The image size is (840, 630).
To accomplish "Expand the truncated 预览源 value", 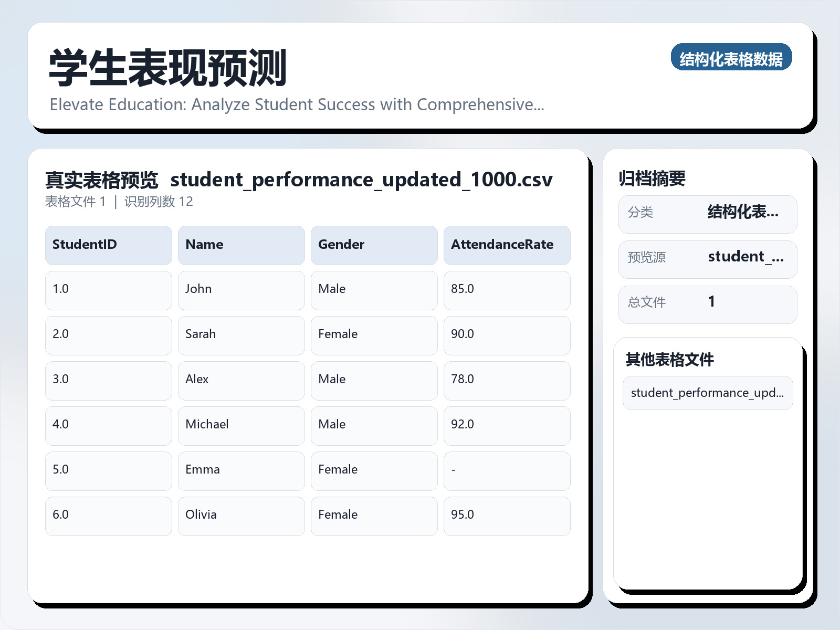I will 746,257.
